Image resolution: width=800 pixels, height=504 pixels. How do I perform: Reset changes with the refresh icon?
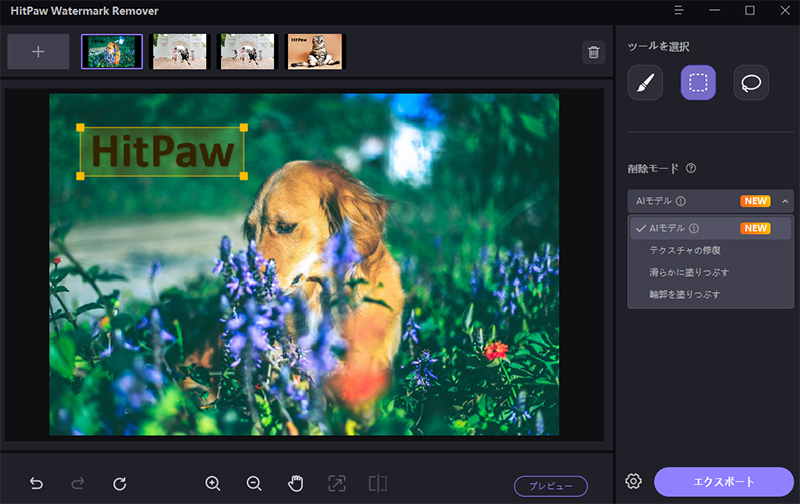(119, 483)
